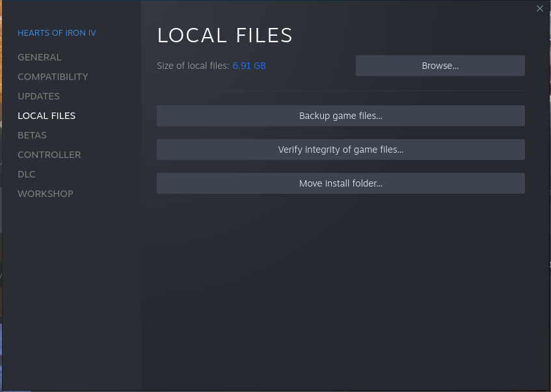View the WORKSHOP section
This screenshot has height=392, width=551.
pos(46,194)
